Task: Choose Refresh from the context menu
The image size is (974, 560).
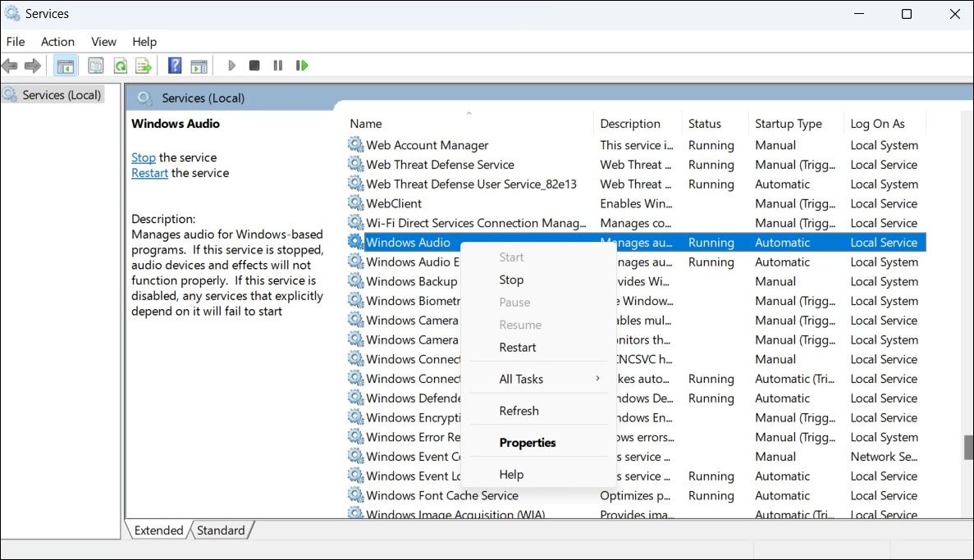Action: click(x=519, y=410)
